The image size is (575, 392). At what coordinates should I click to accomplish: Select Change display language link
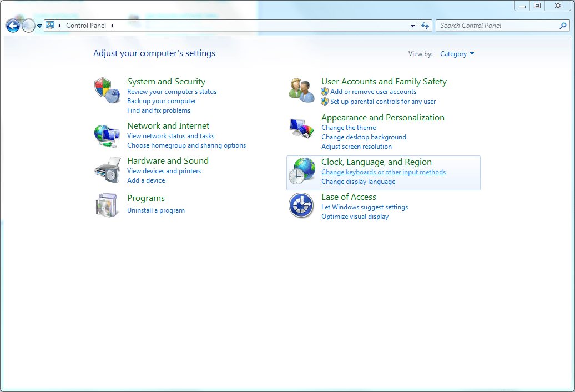click(x=359, y=182)
